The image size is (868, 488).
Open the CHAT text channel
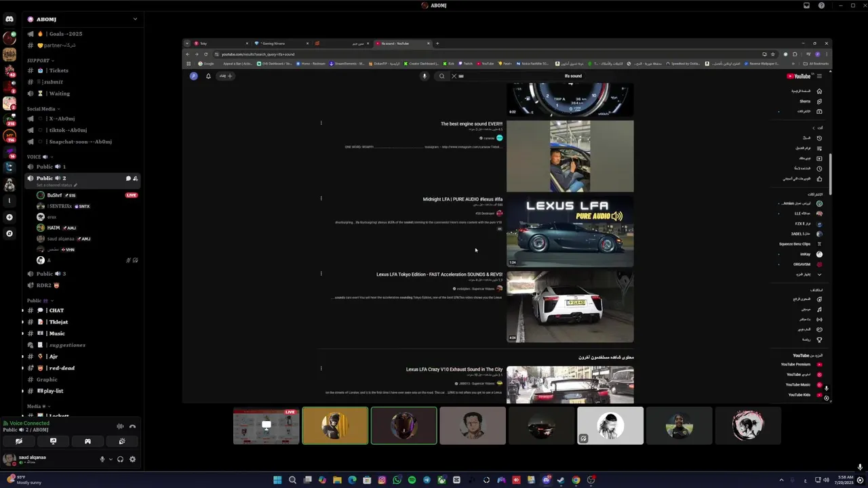click(x=81, y=310)
